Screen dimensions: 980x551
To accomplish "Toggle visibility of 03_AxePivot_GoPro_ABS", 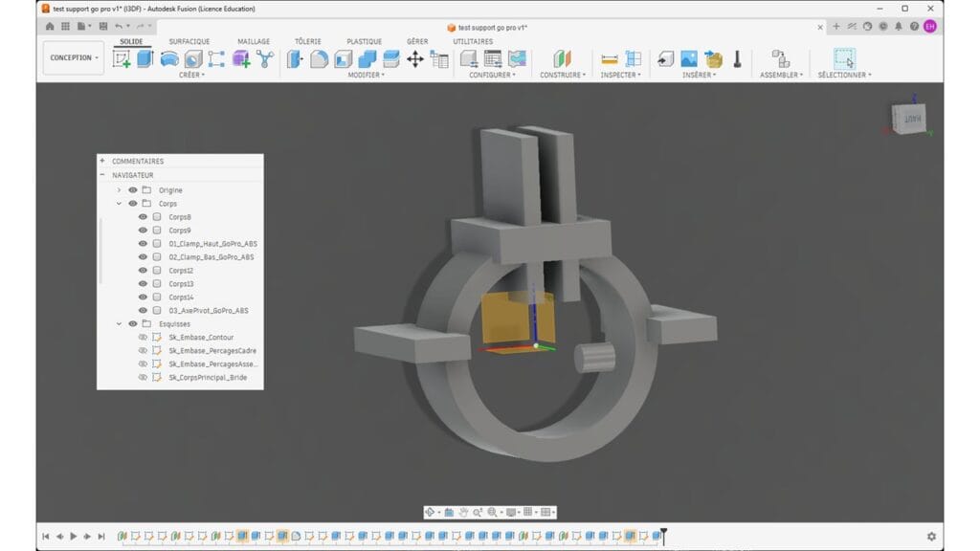I will tap(143, 310).
